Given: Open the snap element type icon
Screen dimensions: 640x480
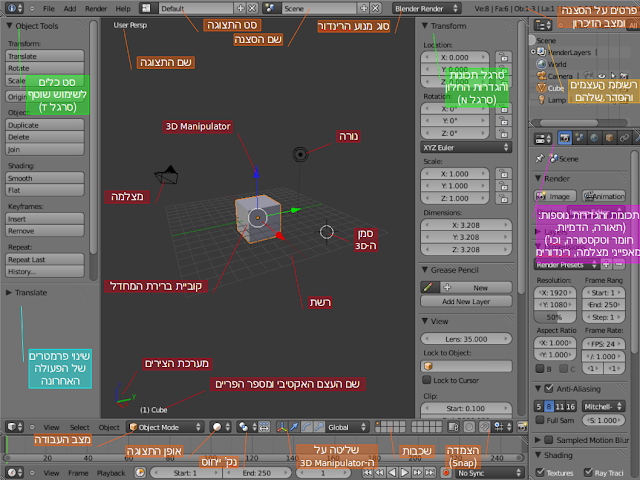Looking at the screenshot, I should click(x=502, y=427).
